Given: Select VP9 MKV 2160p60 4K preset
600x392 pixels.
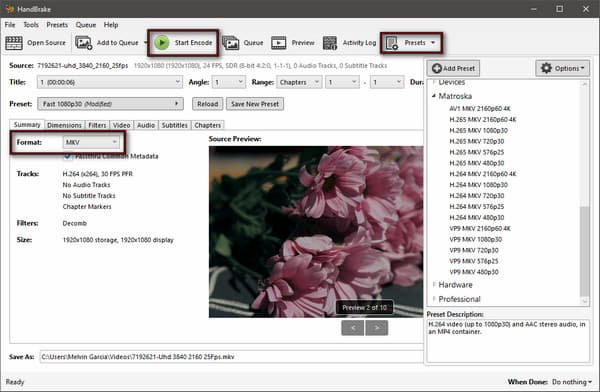Looking at the screenshot, I should pos(480,228).
